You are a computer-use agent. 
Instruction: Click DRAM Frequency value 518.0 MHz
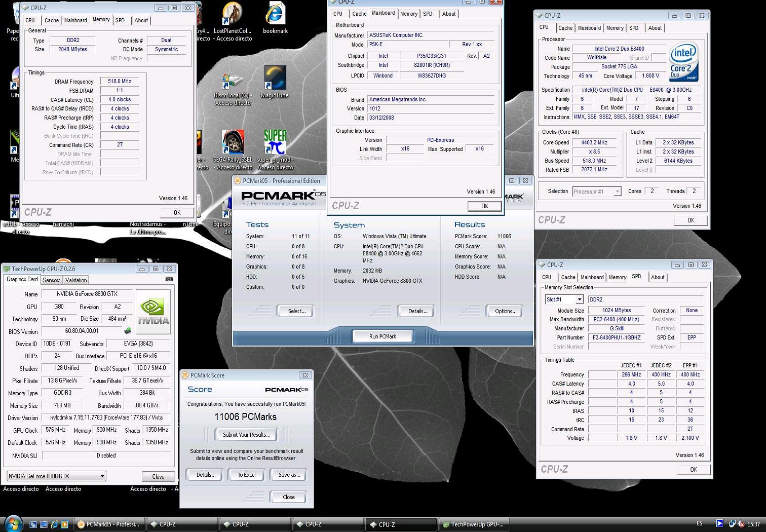pos(120,81)
